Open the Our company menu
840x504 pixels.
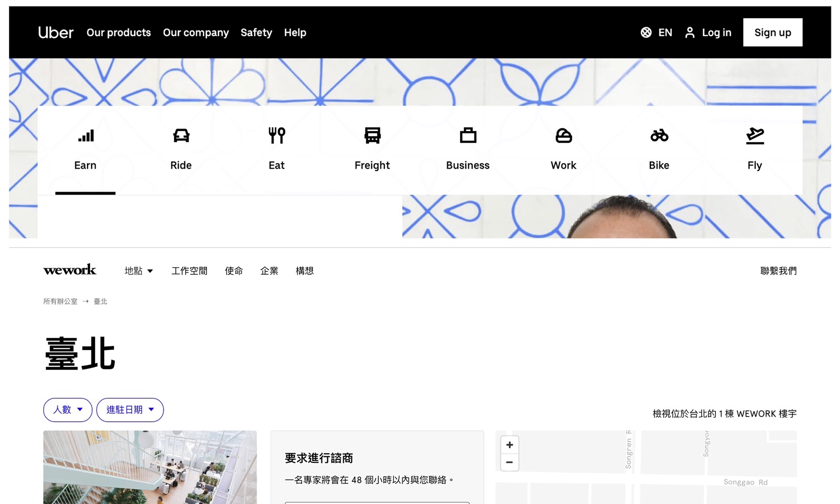(196, 33)
